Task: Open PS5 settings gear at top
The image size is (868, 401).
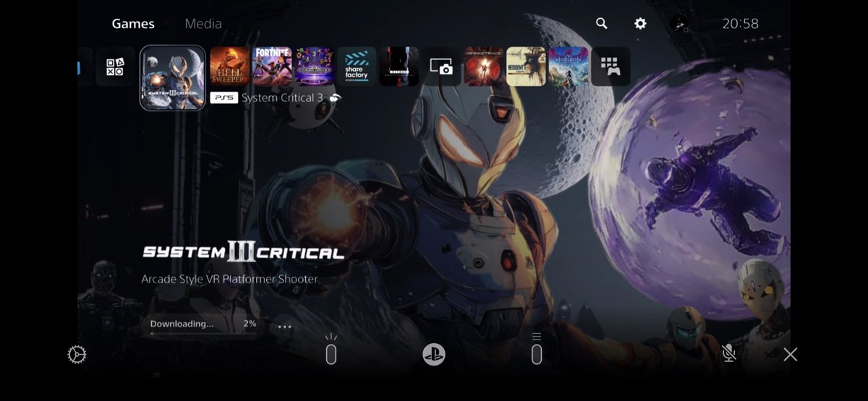Action: [640, 23]
